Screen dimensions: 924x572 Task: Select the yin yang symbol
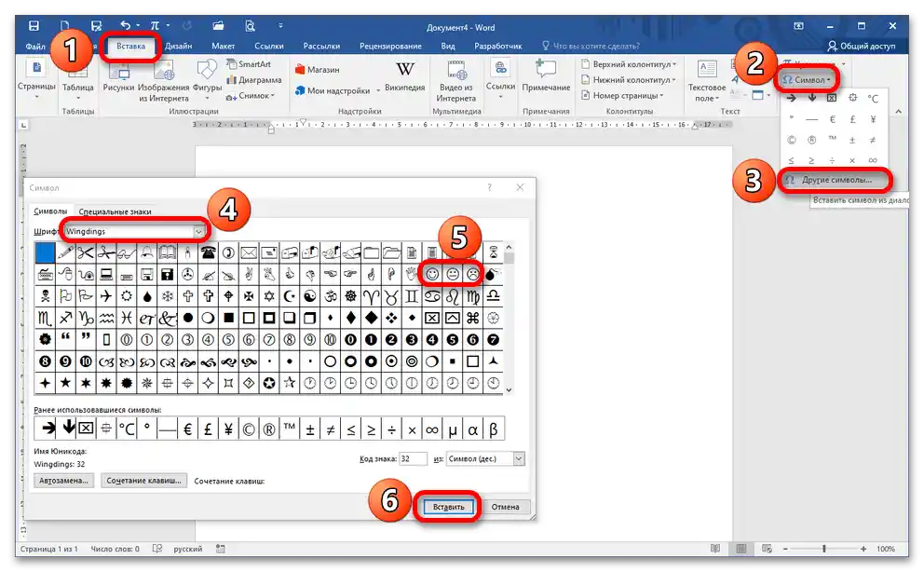310,296
